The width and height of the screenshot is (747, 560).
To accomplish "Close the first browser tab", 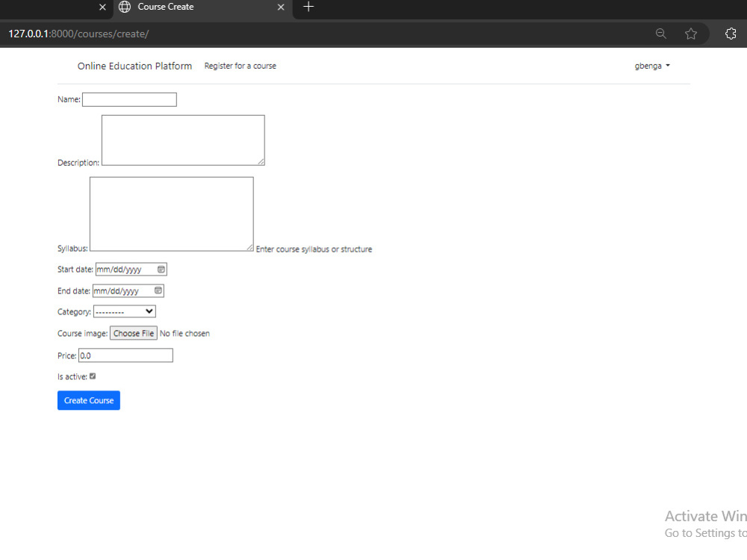I will point(102,7).
